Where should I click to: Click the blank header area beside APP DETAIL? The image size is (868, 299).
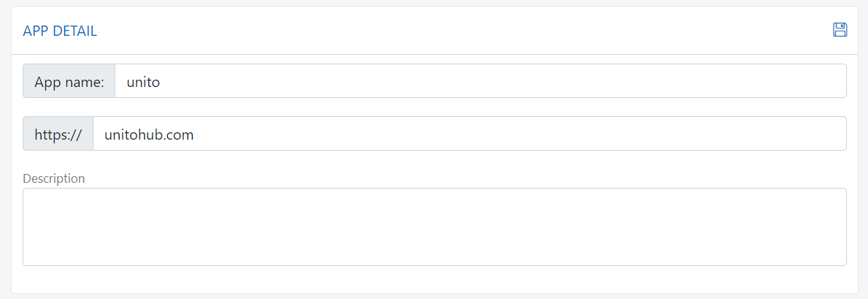(x=438, y=31)
